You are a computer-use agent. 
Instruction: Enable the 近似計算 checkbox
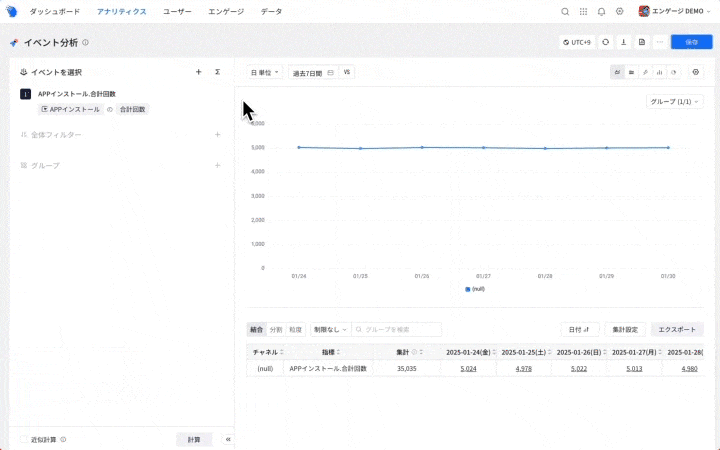(x=24, y=439)
